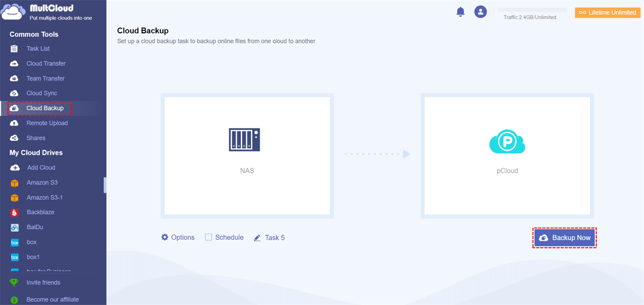Image resolution: width=644 pixels, height=305 pixels.
Task: Click the Remote Upload sidebar icon
Action: (14, 124)
